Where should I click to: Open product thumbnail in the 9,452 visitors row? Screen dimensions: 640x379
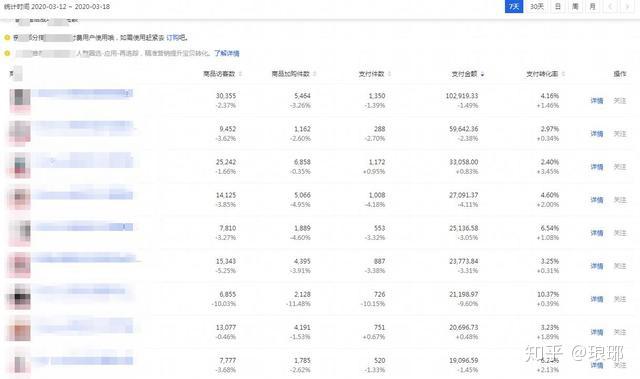tap(20, 133)
